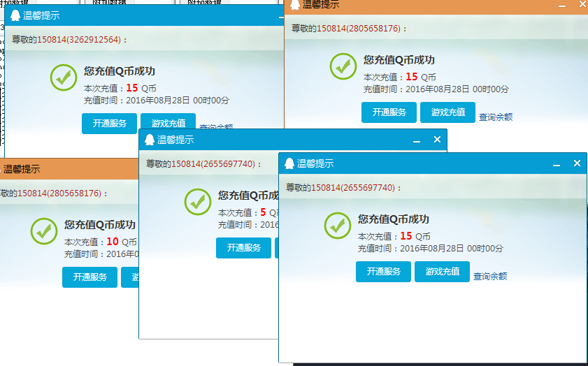588x366 pixels.
Task: Click 充值时间 line in the 3262912564 window
Action: [x=157, y=101]
